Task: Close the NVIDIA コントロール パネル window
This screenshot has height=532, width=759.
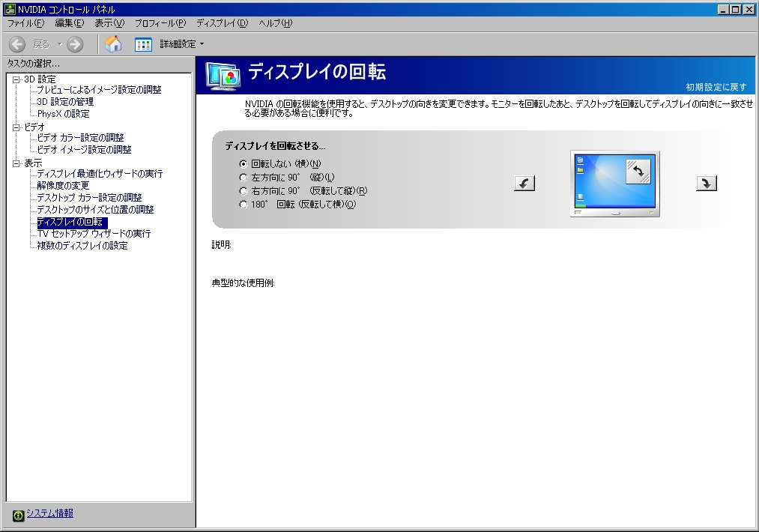Action: (x=749, y=9)
